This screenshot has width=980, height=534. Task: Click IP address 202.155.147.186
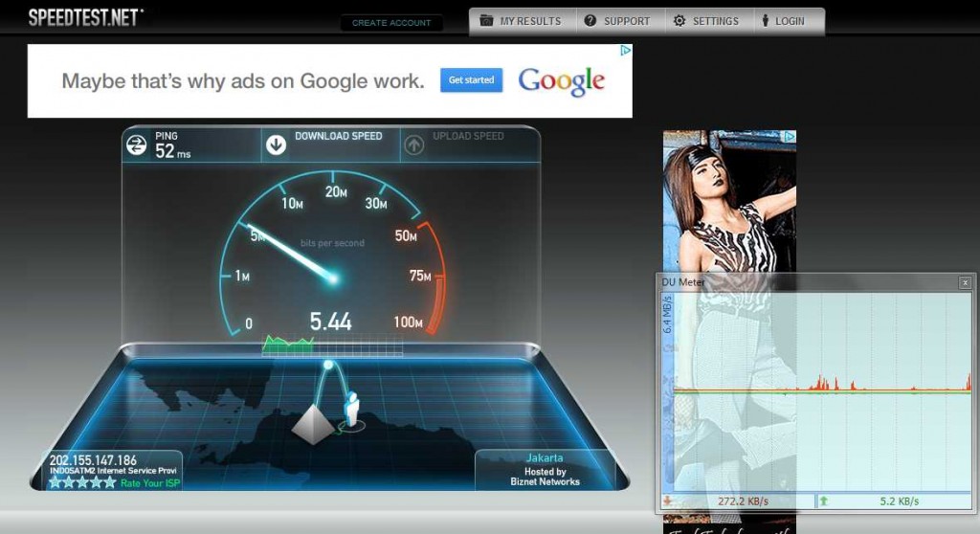click(x=93, y=460)
